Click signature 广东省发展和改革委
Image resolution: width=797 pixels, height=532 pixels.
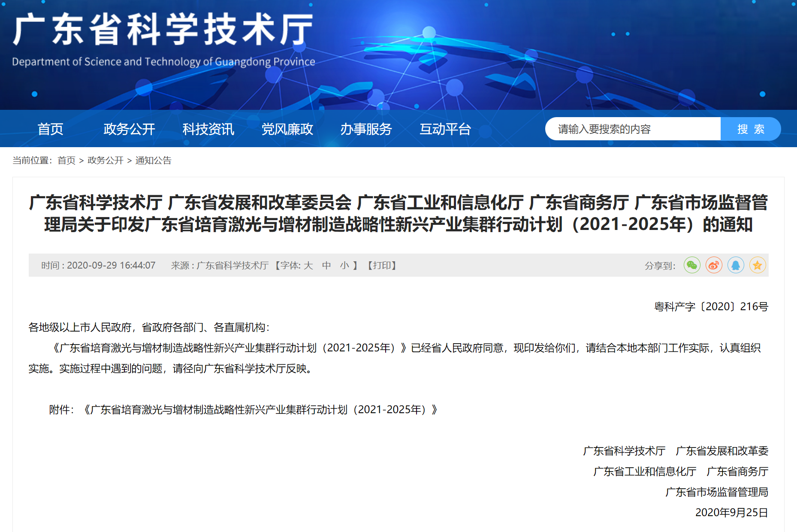[722, 451]
